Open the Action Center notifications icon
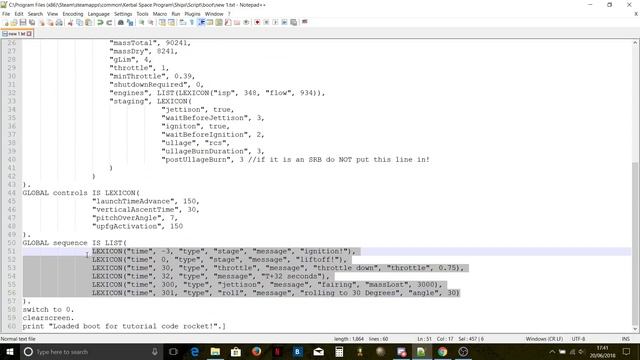 point(626,351)
